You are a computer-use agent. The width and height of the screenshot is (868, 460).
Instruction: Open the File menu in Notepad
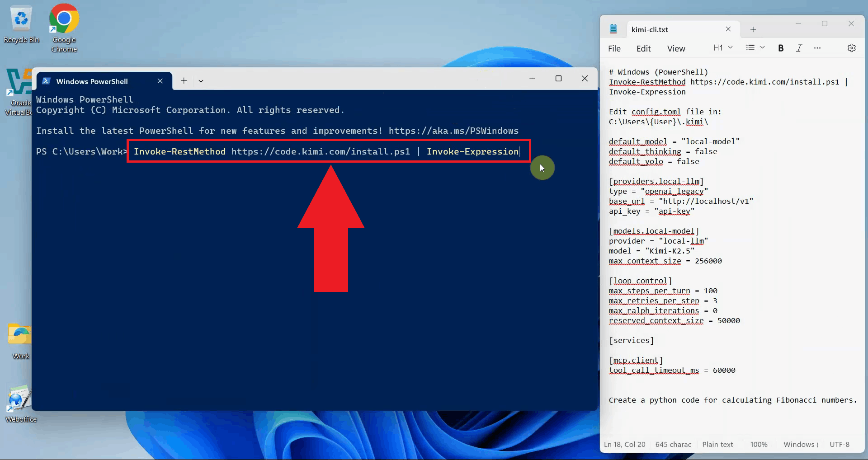(x=614, y=48)
